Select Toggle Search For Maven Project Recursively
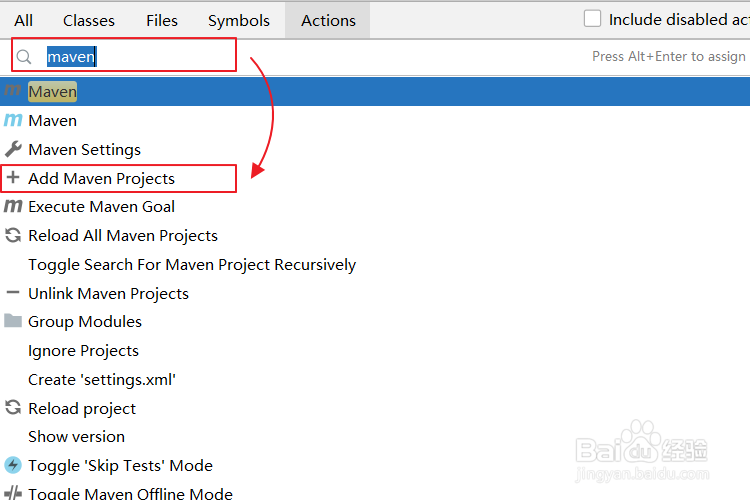The width and height of the screenshot is (750, 500). [192, 265]
